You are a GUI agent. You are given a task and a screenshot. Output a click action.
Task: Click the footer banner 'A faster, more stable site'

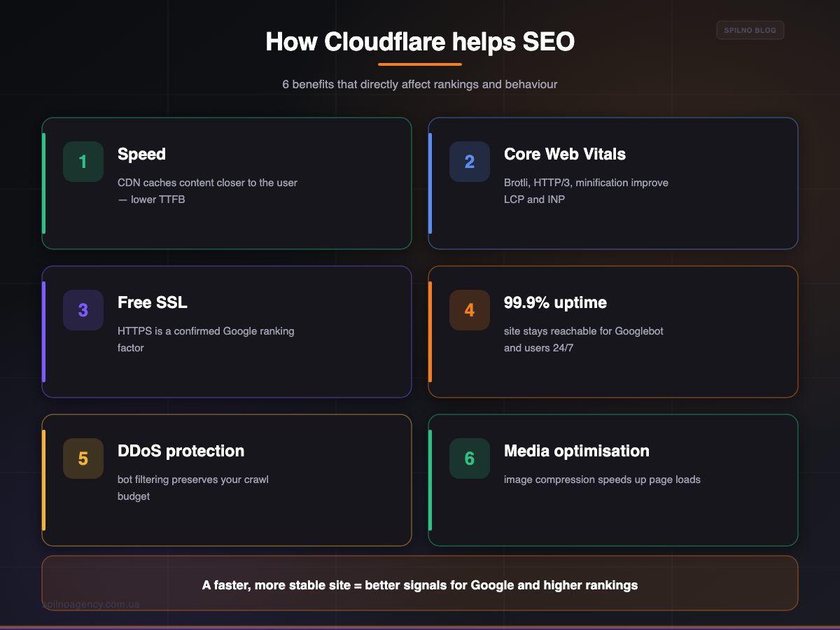[x=420, y=584]
